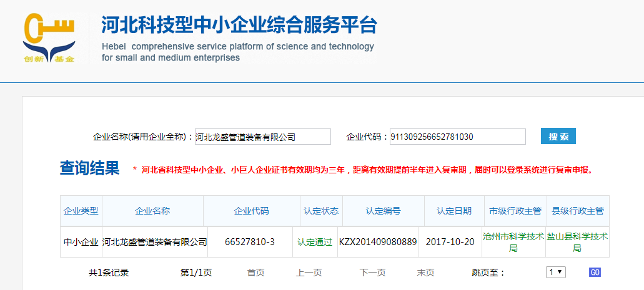The image size is (644, 290).
Task: Focus the 企业代码 input field
Action: pyautogui.click(x=457, y=137)
